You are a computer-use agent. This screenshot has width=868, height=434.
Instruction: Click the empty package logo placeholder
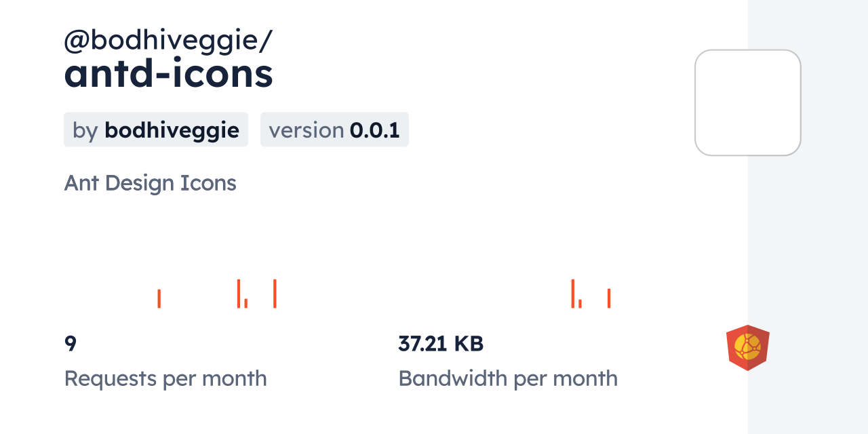tap(747, 102)
